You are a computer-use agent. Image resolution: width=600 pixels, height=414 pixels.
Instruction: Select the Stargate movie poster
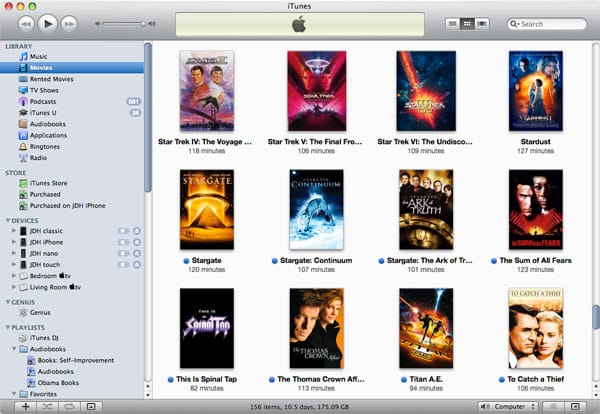coord(207,210)
